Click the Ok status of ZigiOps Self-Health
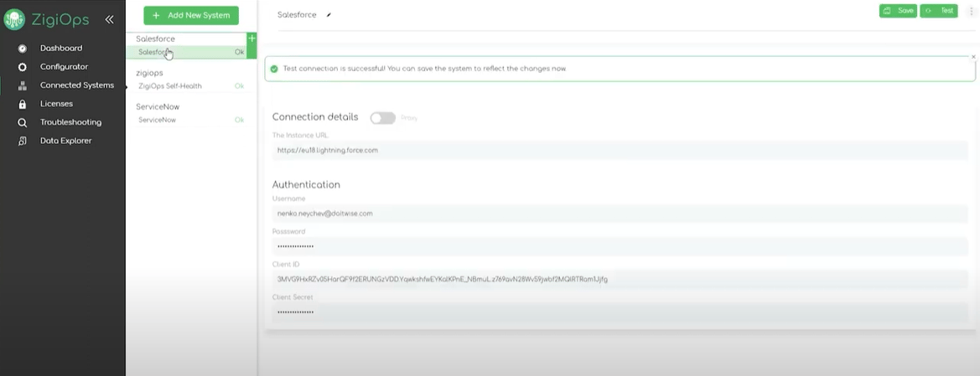 coord(240,86)
